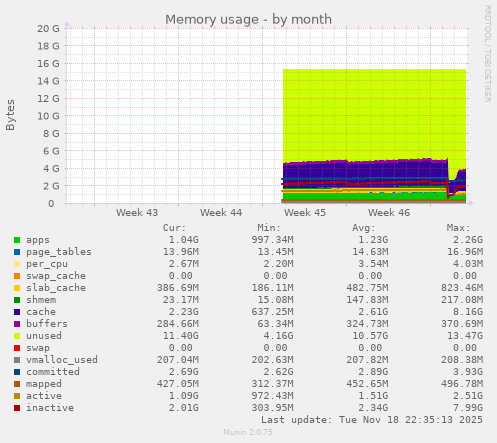Image resolution: width=497 pixels, height=443 pixels.
Task: Click the 'vmalloc_used' legend label
Action: pos(62,360)
